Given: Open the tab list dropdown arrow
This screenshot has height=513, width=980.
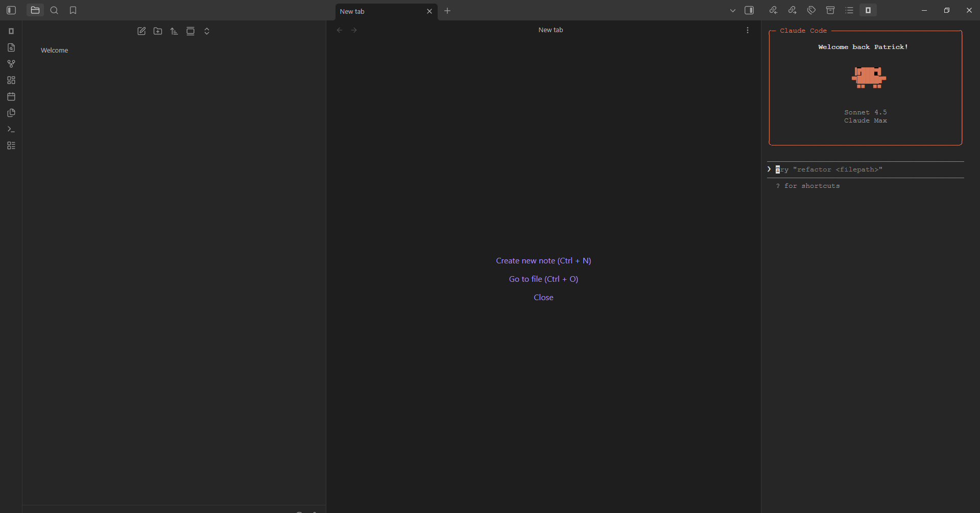Looking at the screenshot, I should click(732, 11).
